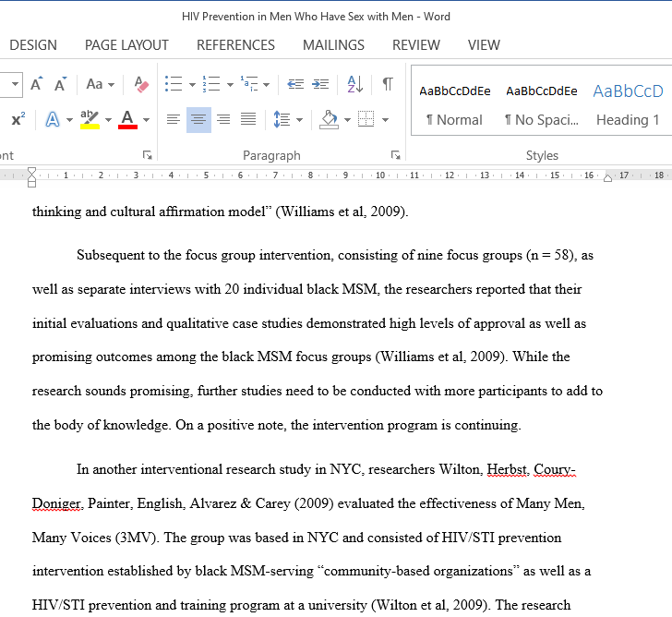
Task: Align text to the right
Action: pyautogui.click(x=223, y=119)
